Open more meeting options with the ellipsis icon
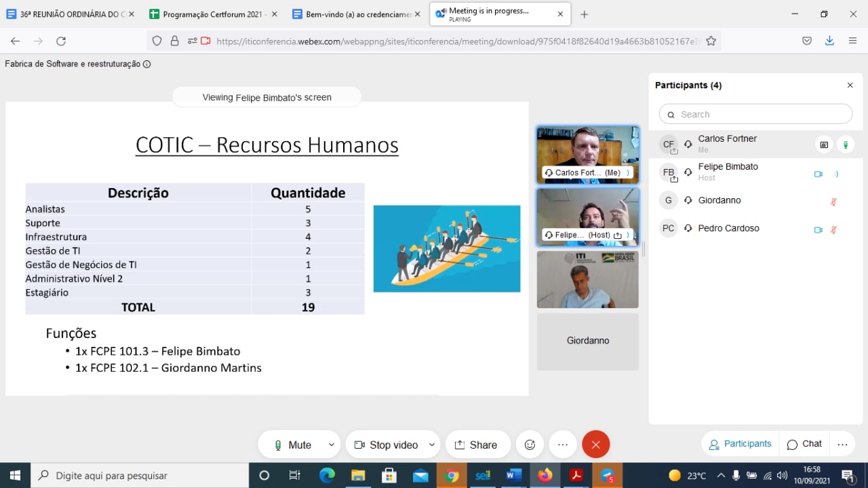 [563, 445]
